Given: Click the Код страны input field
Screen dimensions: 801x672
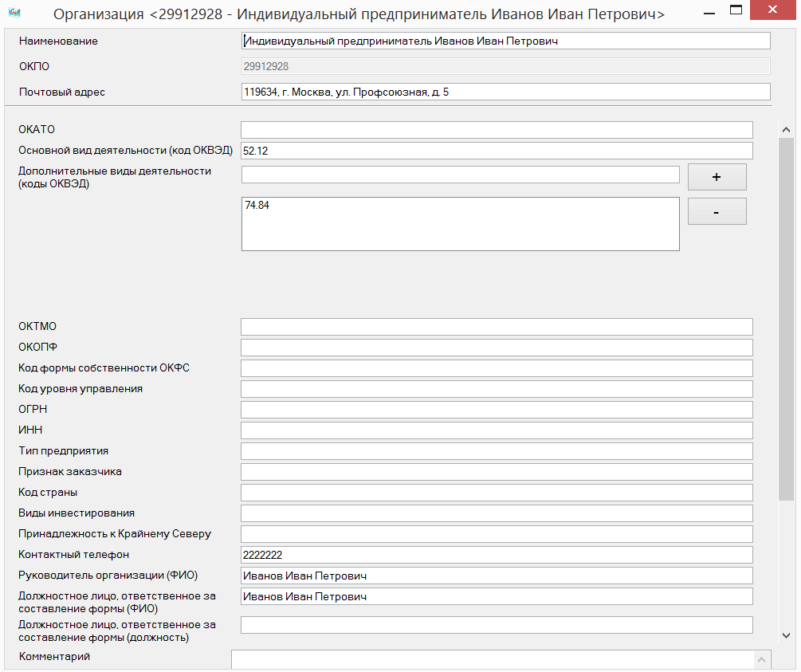Looking at the screenshot, I should point(497,493).
